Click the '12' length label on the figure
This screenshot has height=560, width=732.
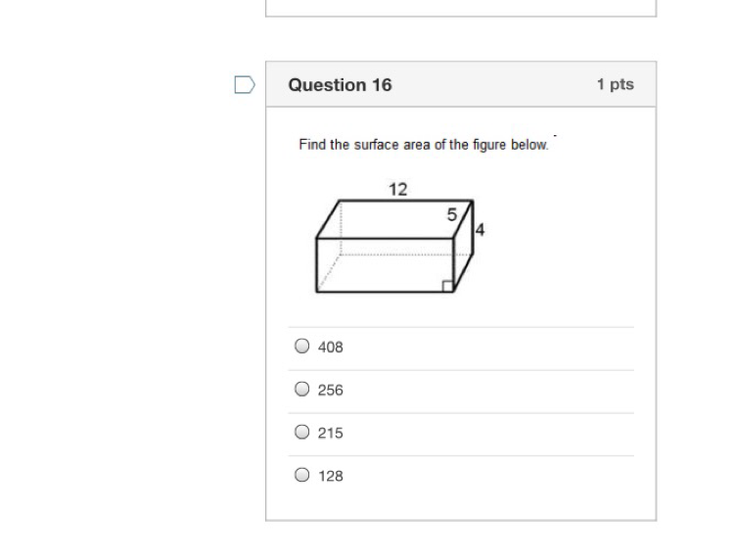pos(397,189)
